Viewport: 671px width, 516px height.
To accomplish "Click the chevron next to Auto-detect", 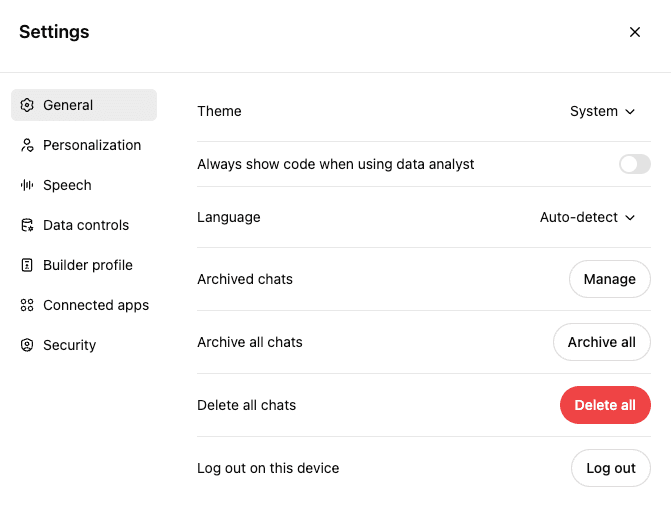I will click(630, 217).
